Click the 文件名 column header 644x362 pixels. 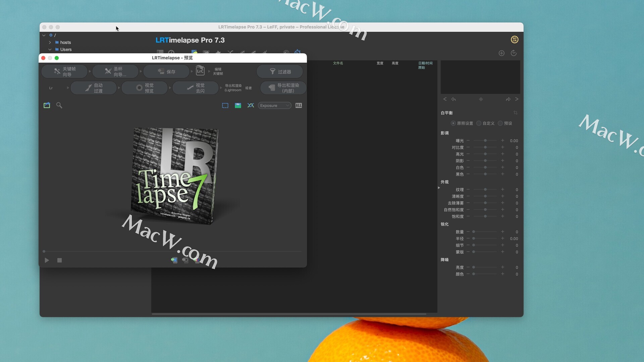[x=338, y=63]
